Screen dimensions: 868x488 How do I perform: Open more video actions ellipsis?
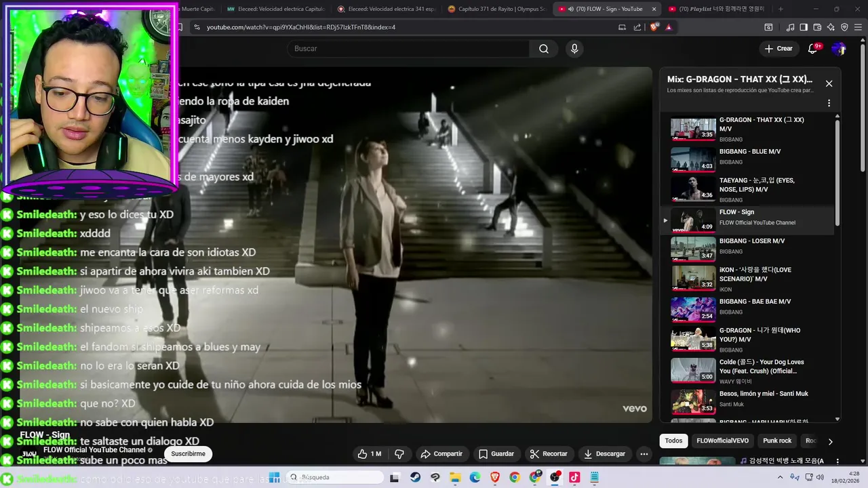coord(645,454)
